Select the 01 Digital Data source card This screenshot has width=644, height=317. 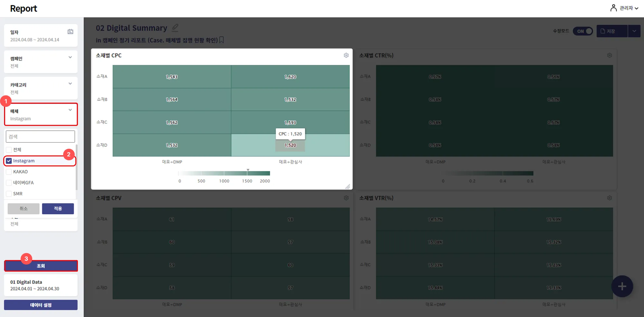pyautogui.click(x=41, y=285)
